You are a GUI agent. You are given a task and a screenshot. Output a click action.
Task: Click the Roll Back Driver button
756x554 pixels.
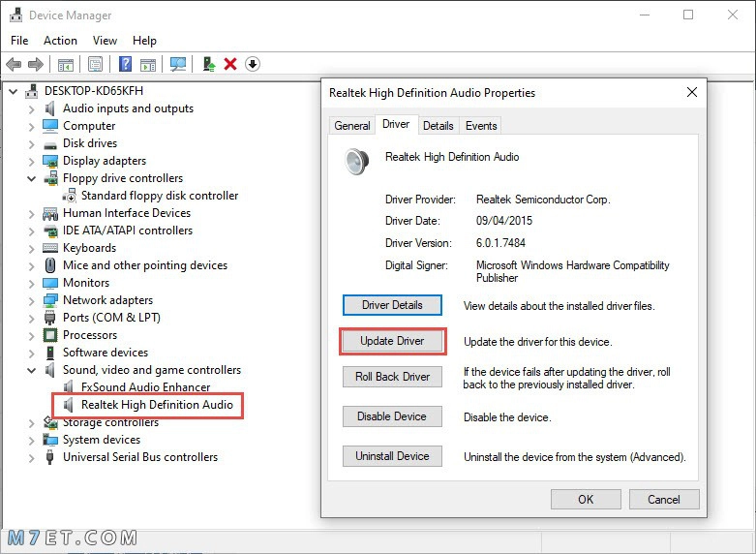[x=392, y=377]
